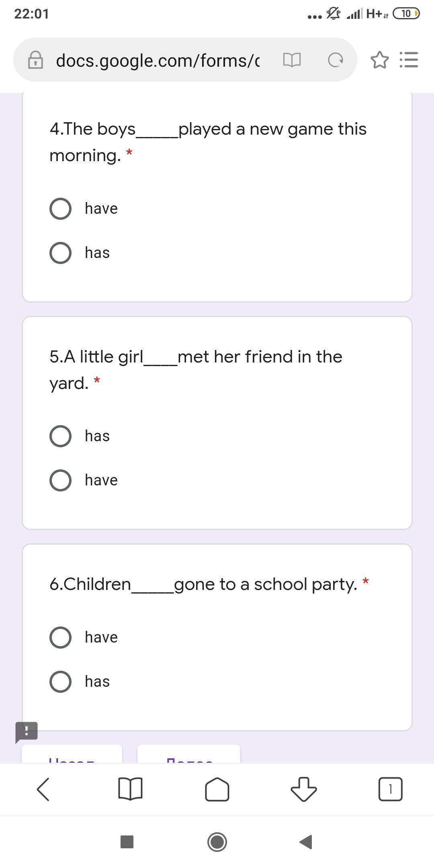Open reader mode book icon in address bar
The image size is (434, 868).
click(x=292, y=60)
